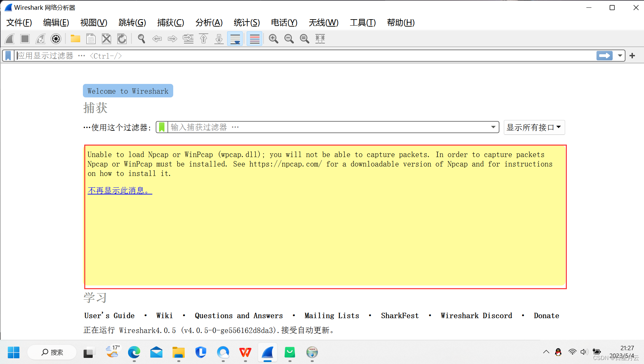The height and width of the screenshot is (364, 644).
Task: Zoom in on main window text
Action: point(274,39)
